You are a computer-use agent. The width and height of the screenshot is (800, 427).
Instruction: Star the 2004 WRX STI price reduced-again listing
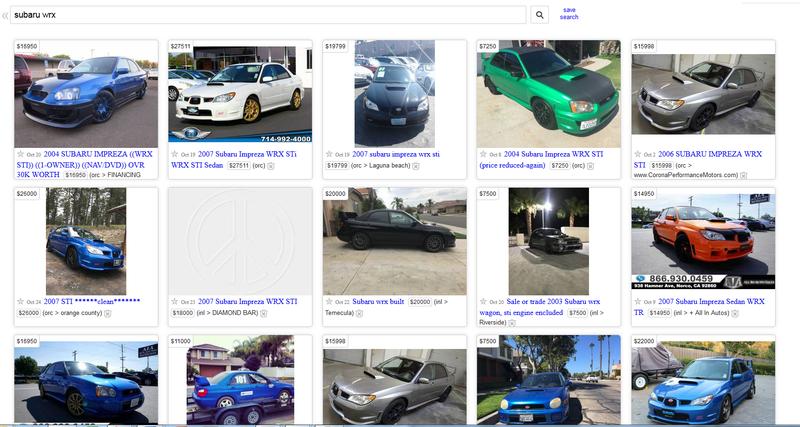click(x=483, y=154)
